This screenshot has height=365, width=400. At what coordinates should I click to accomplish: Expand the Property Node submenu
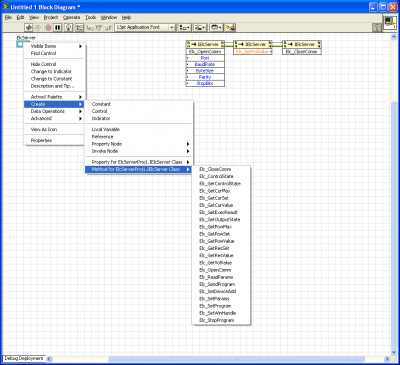click(139, 144)
